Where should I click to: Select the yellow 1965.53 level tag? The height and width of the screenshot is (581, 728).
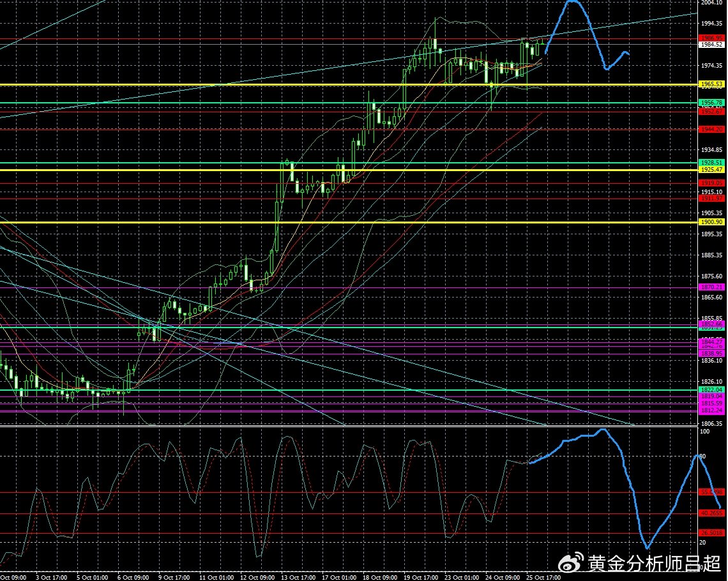pos(711,84)
